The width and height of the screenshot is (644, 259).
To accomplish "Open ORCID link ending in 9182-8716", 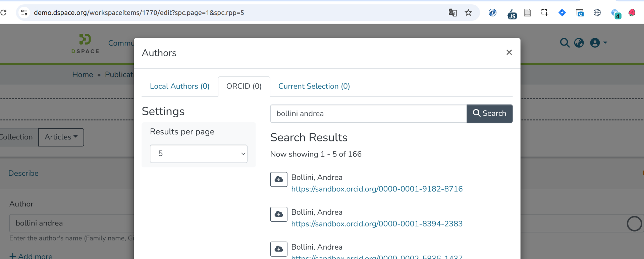I will pyautogui.click(x=377, y=189).
